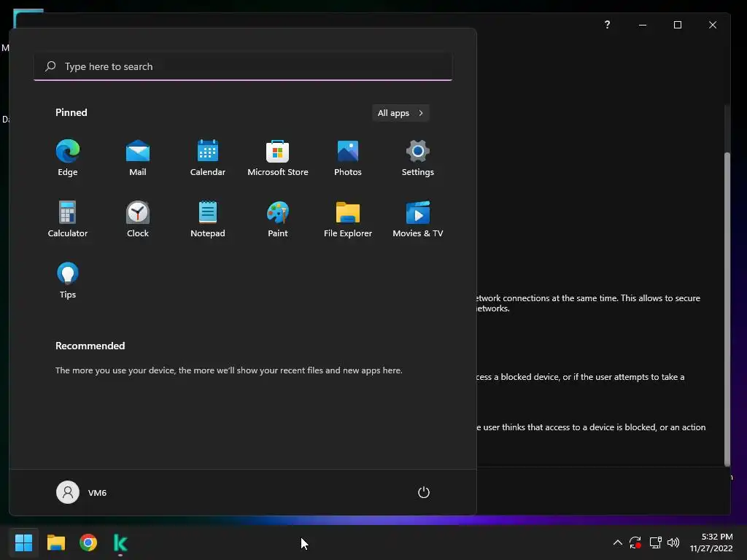Click the Pinned section heading
The image size is (747, 560).
tap(71, 112)
